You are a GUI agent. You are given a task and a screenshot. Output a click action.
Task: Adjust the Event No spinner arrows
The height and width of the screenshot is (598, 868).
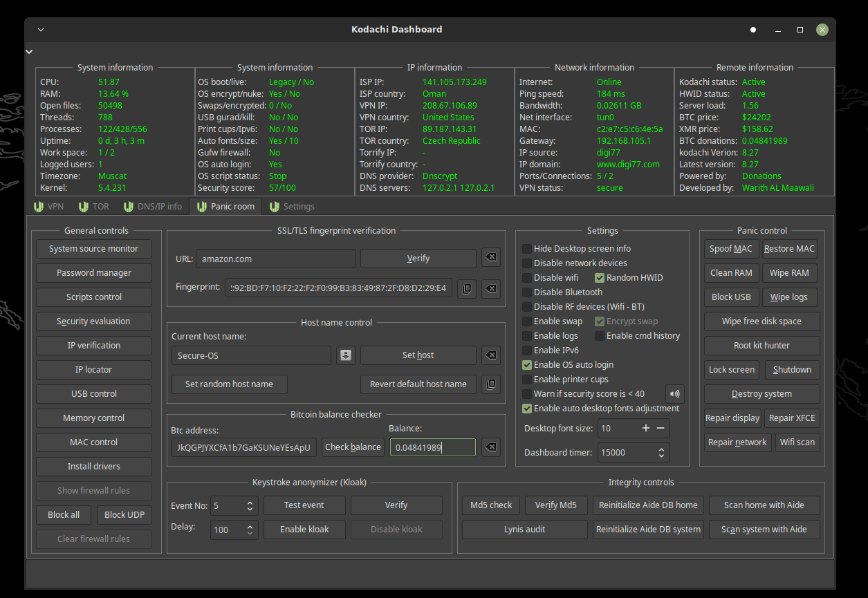[x=250, y=506]
